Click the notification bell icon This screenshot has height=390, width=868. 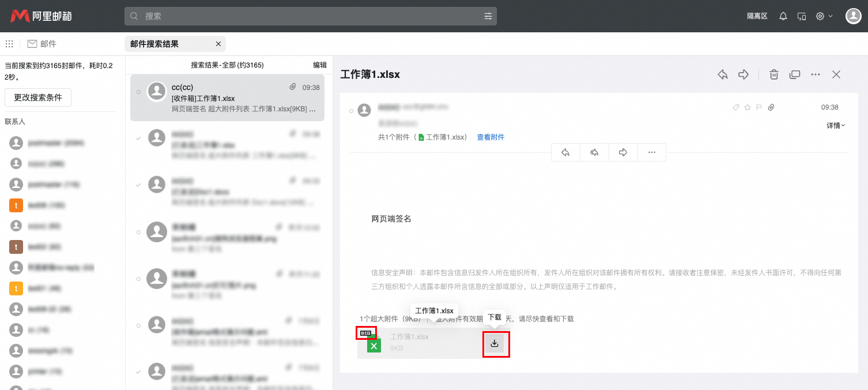click(783, 16)
